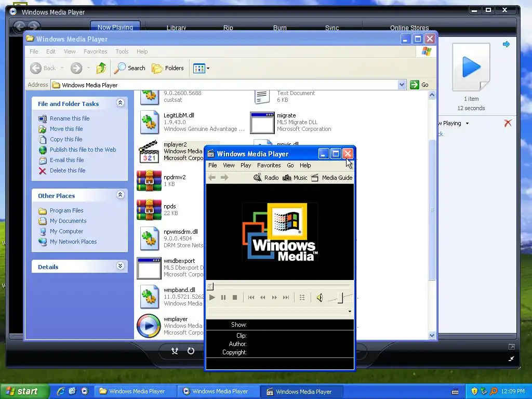Open View menu in small player
Image resolution: width=532 pixels, height=399 pixels.
click(229, 165)
